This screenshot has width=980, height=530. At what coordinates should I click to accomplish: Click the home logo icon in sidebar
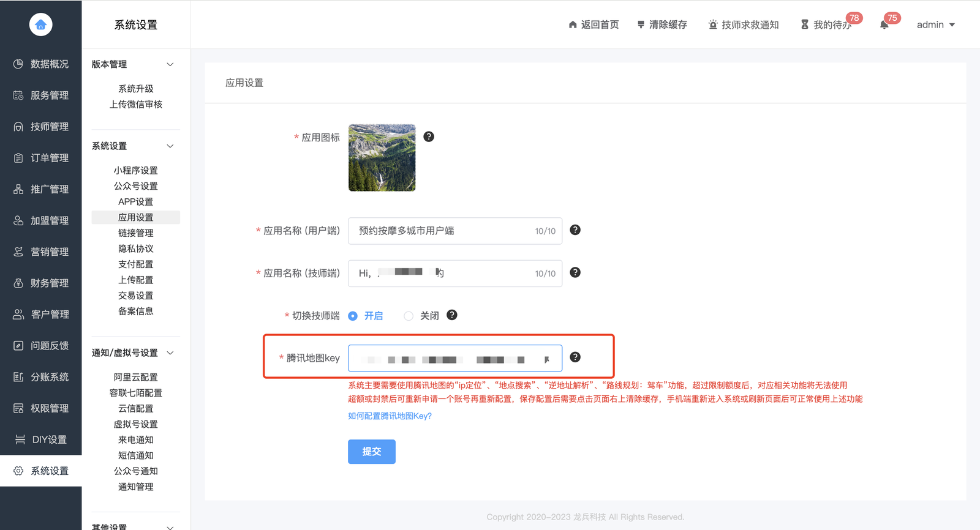40,24
